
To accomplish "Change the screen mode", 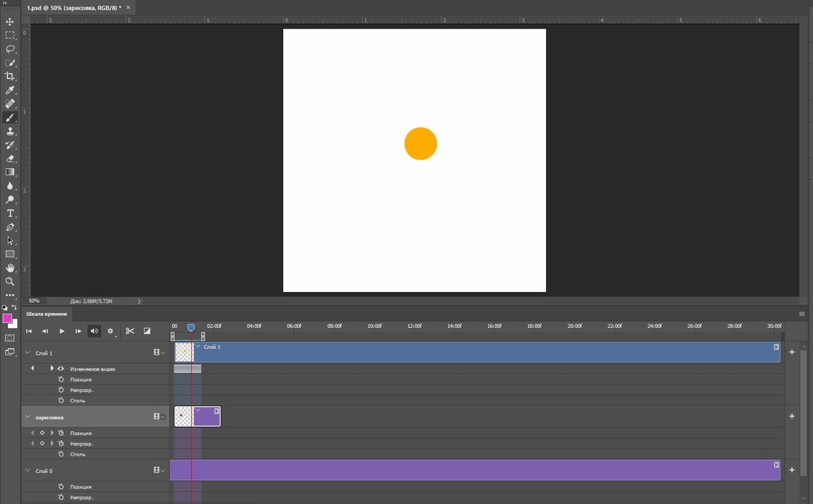I will coord(10,352).
